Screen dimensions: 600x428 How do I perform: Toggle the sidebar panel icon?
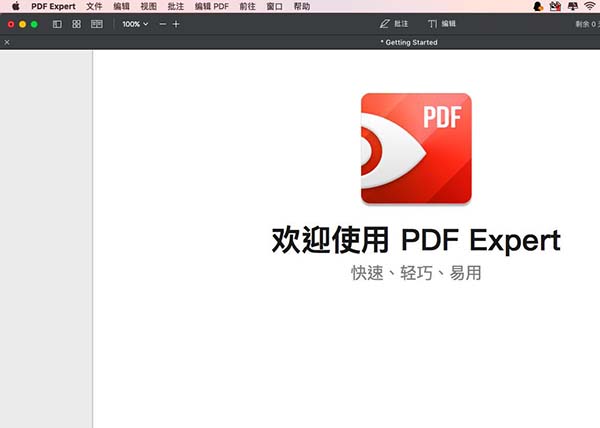click(57, 24)
